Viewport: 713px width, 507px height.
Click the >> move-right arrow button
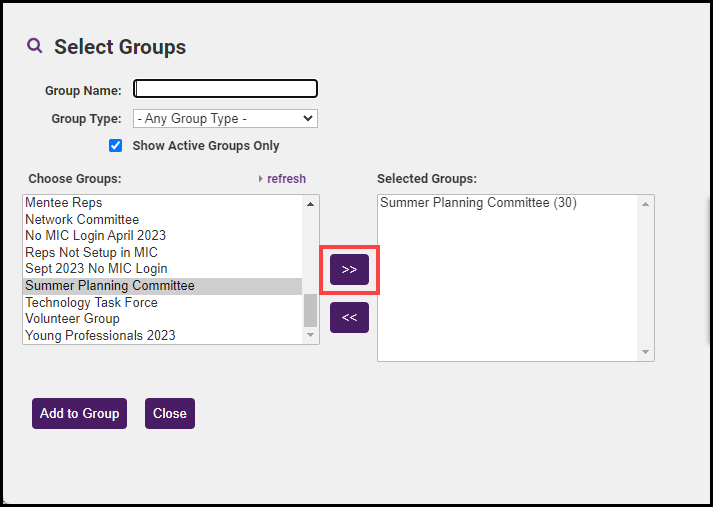click(x=349, y=270)
